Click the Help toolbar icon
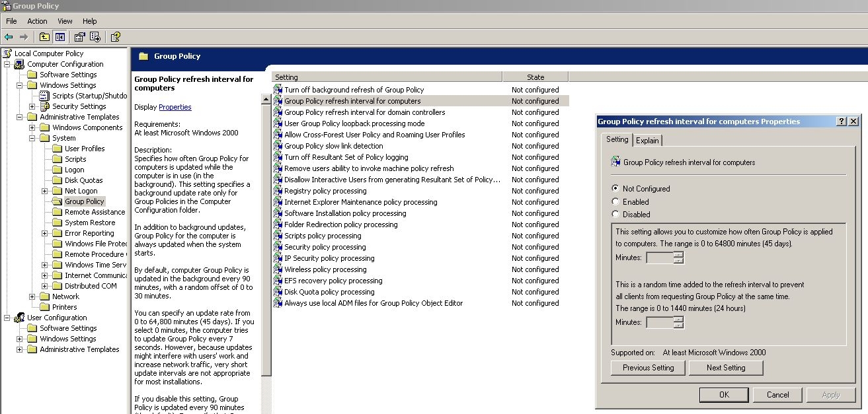This screenshot has height=414, width=868. [116, 37]
